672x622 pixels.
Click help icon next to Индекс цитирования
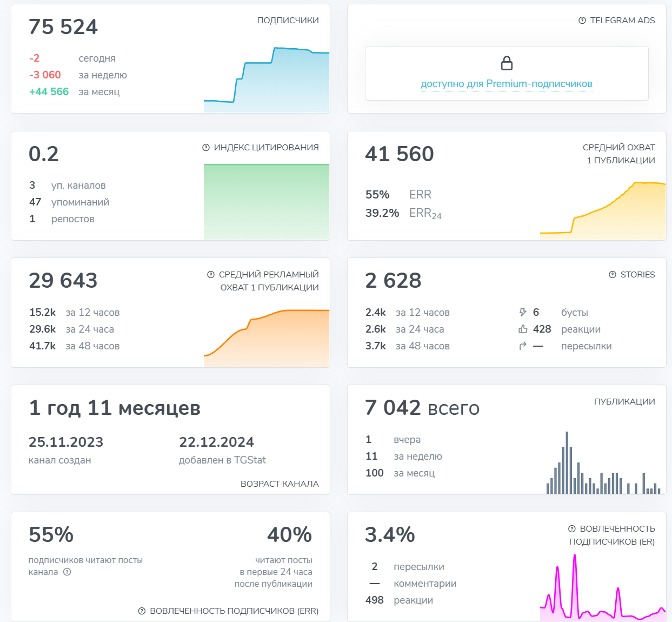(x=206, y=148)
